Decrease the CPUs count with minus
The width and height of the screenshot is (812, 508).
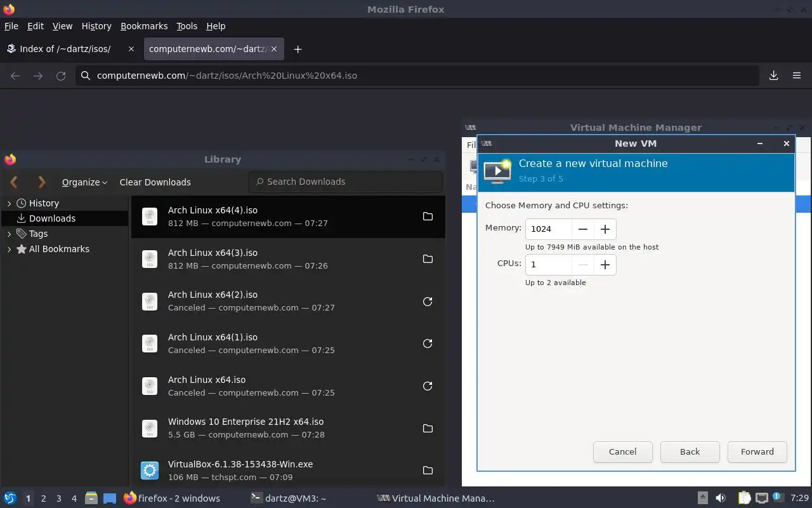tap(582, 265)
